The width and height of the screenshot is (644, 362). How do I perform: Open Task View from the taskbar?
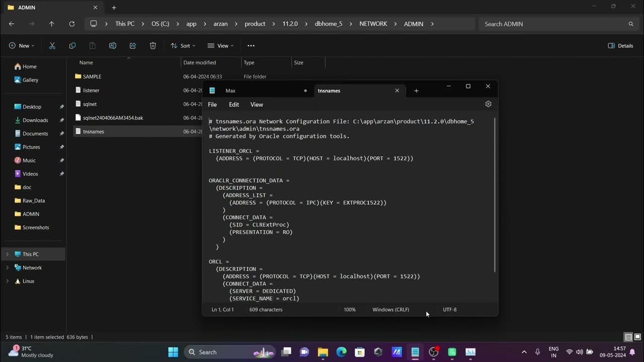(286, 352)
